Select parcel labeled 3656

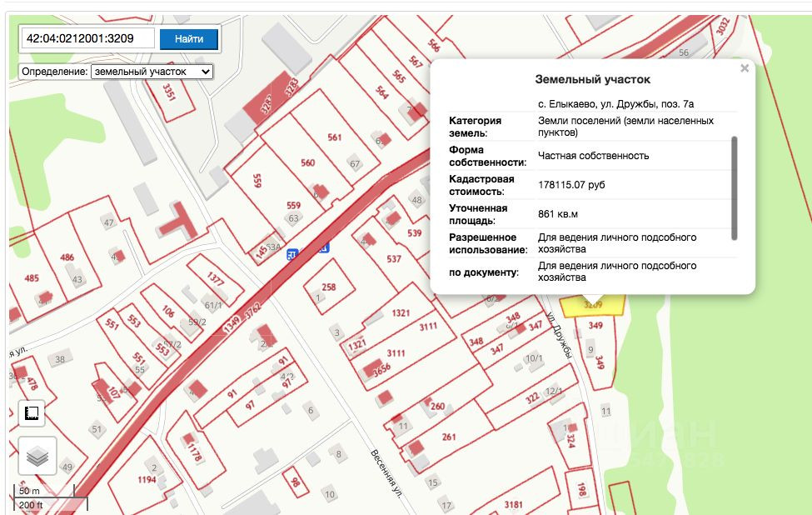(381, 369)
